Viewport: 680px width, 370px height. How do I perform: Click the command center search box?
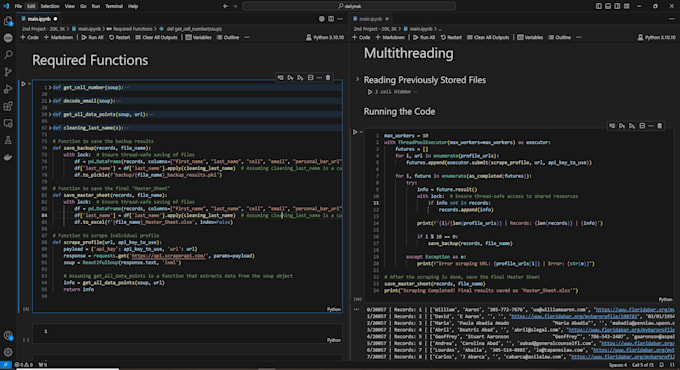coord(349,6)
